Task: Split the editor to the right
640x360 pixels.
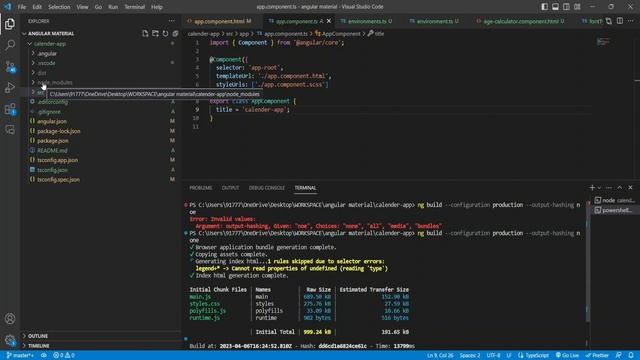Action: [x=620, y=21]
